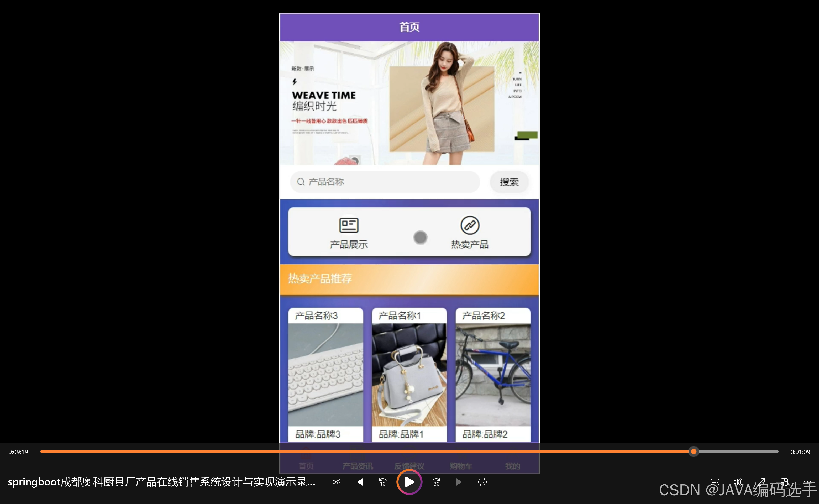Click the volume speaker icon
Image resolution: width=819 pixels, height=504 pixels.
pyautogui.click(x=738, y=482)
